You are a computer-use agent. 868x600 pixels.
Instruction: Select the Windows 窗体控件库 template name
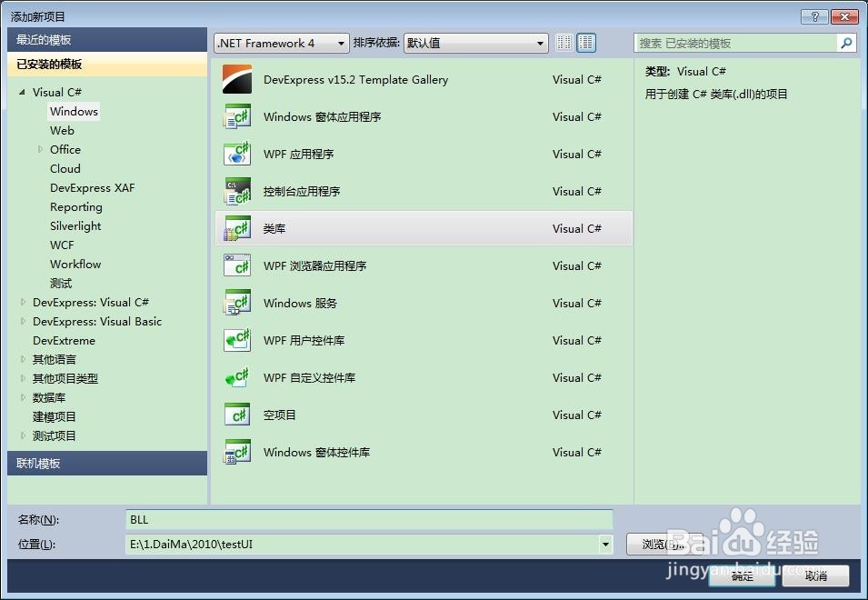[x=316, y=452]
